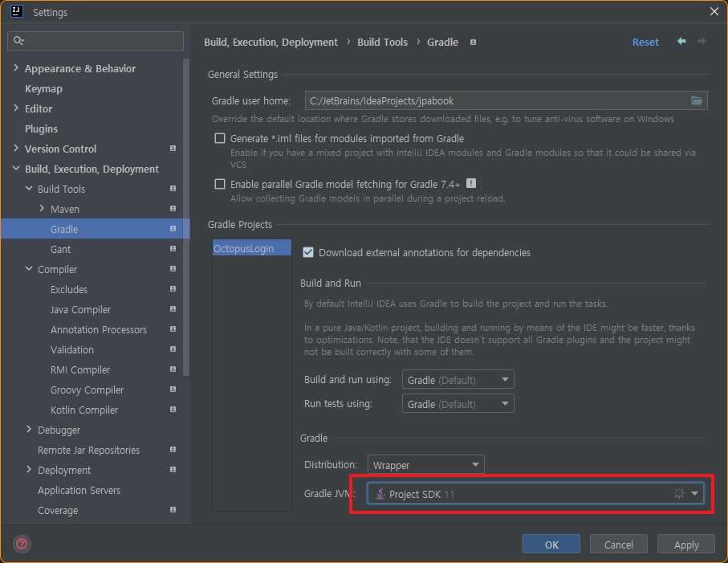
Task: Click the settings tree vertical scrollbar
Action: coord(186,218)
